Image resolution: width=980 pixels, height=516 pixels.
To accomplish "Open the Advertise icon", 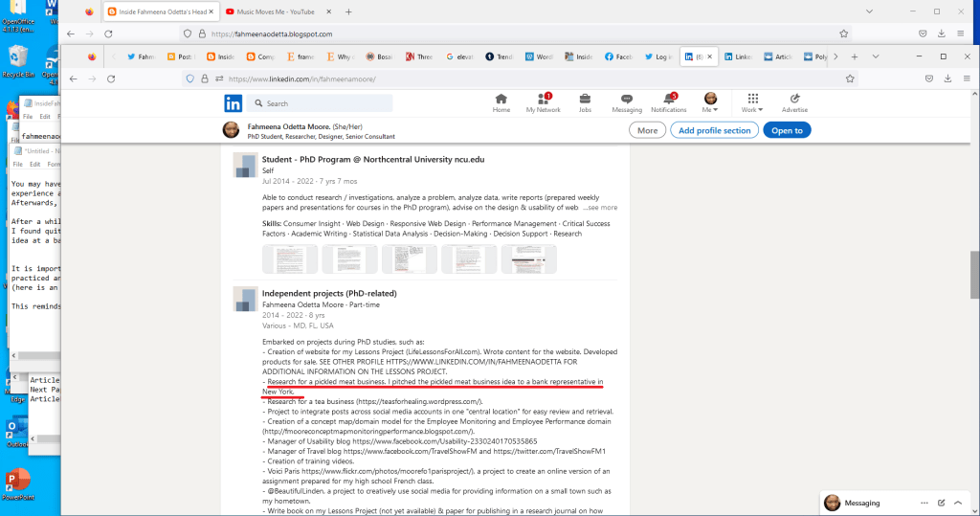I will click(x=794, y=103).
